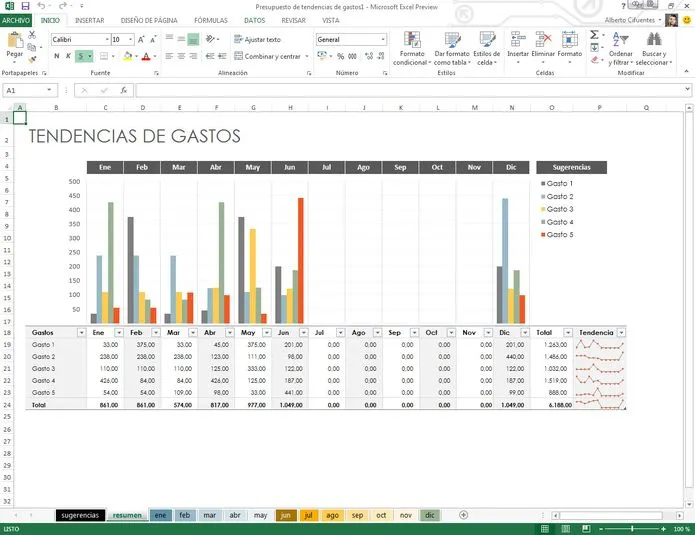Click the AutoSum sigma icon
This screenshot has width=695, height=535.
pos(594,35)
